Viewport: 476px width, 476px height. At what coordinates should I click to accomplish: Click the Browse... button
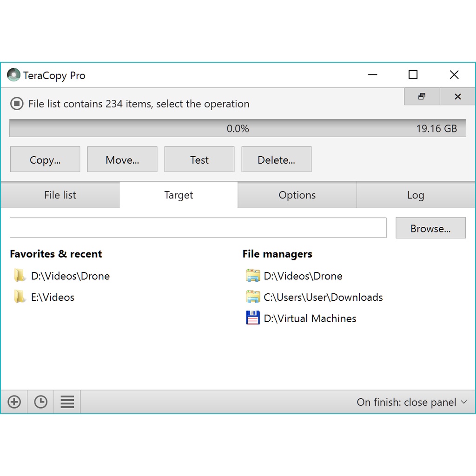pyautogui.click(x=430, y=228)
